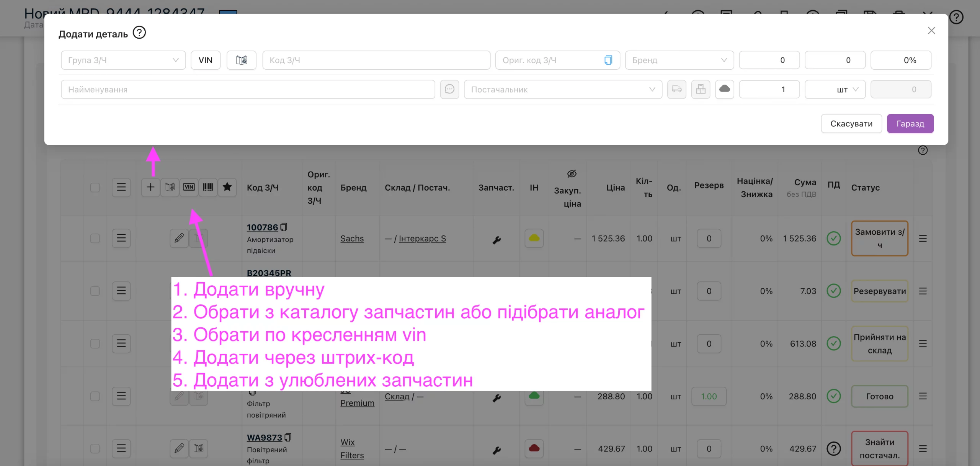The width and height of the screenshot is (980, 466).
Task: Choose from parts catalog in table header
Action: (170, 187)
